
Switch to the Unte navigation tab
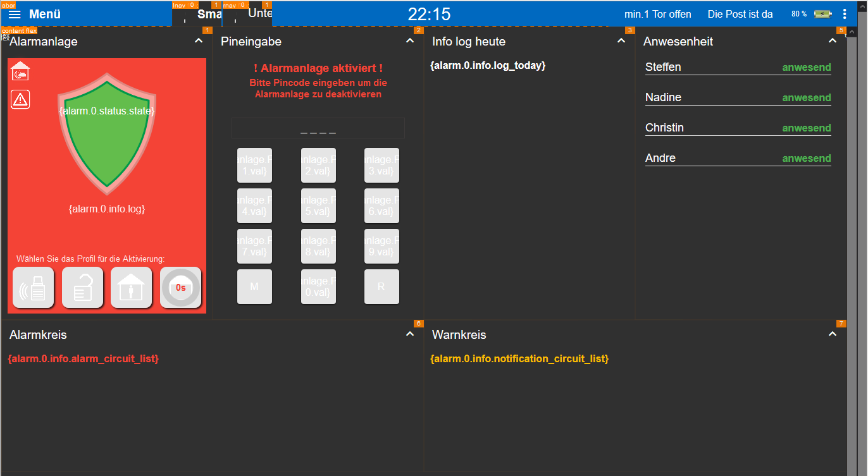[x=247, y=14]
